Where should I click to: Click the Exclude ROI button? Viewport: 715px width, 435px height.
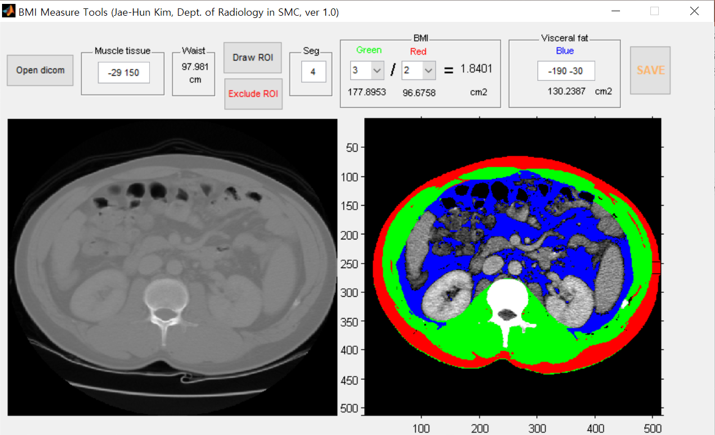tap(253, 94)
